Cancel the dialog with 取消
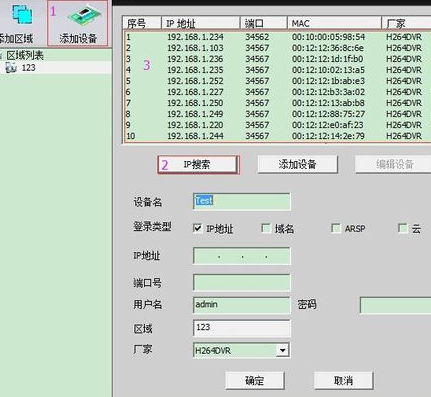Image resolution: width=431 pixels, height=397 pixels. click(x=343, y=380)
